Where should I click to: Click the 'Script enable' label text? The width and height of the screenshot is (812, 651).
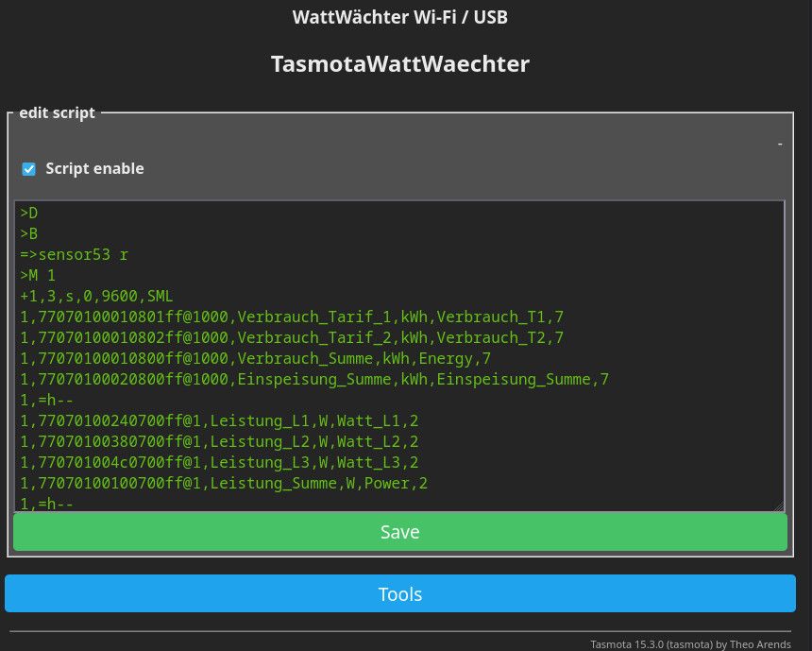(94, 168)
